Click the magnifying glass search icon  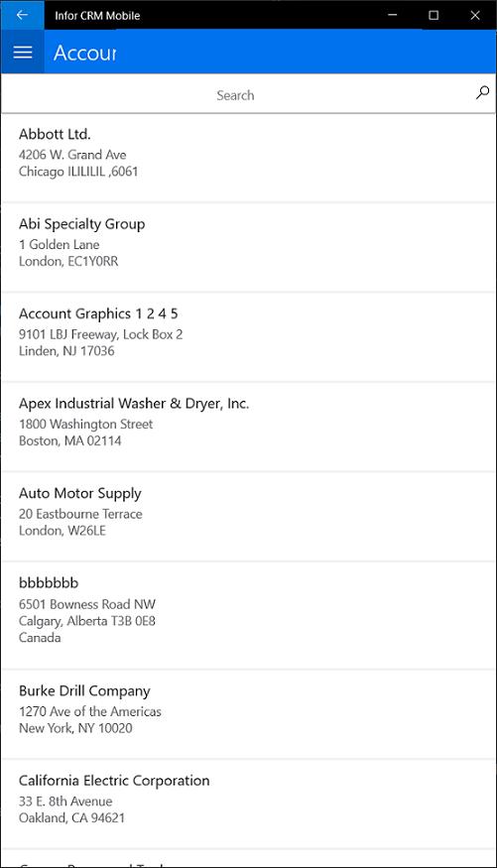(482, 93)
